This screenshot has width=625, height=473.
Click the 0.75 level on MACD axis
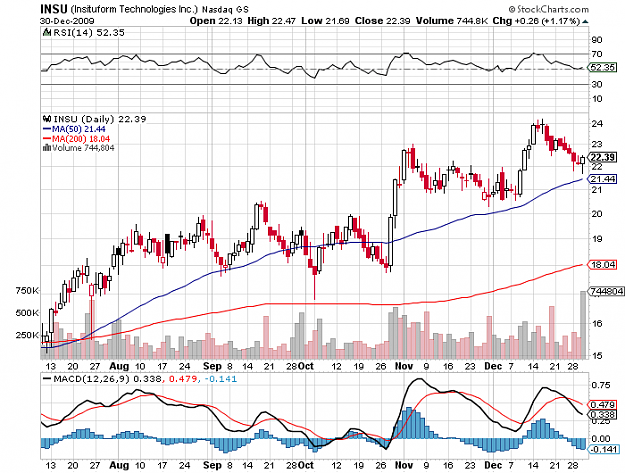coord(601,385)
